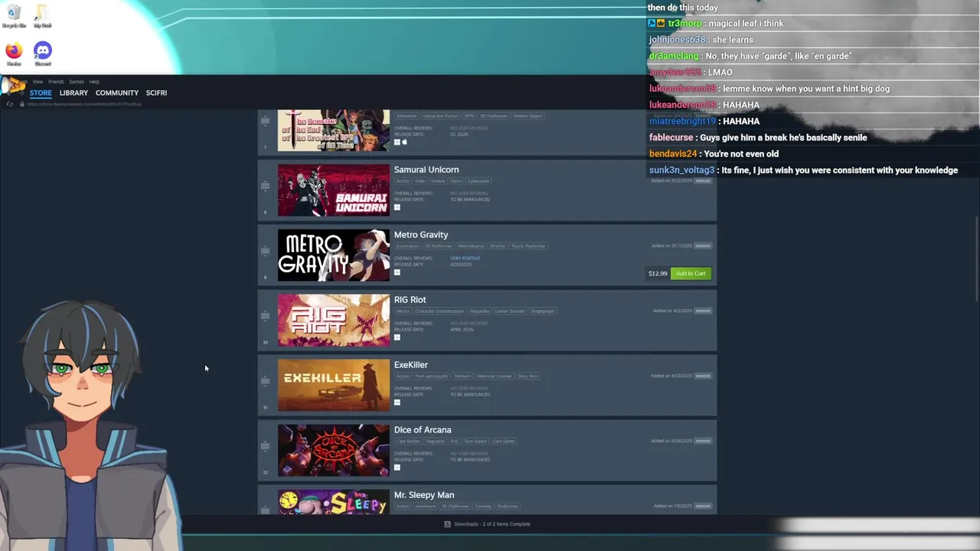This screenshot has width=980, height=551.
Task: Open the Store tab
Action: (41, 93)
